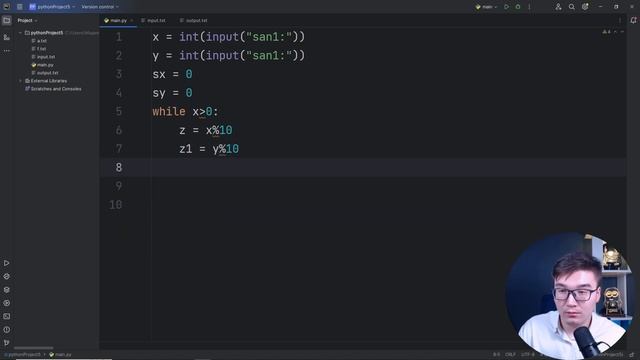Click line number 5 in the gutter
Image resolution: width=640 pixels, height=360 pixels.
tap(119, 111)
